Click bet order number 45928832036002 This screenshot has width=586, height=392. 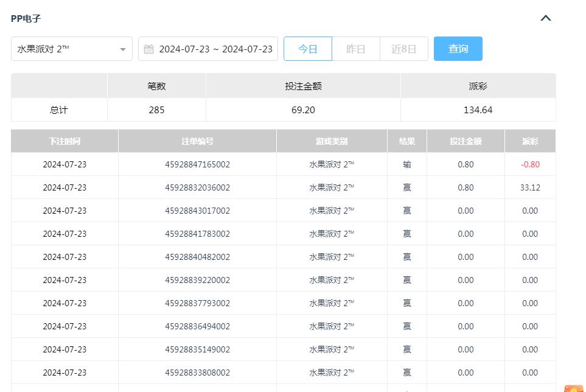[197, 187]
